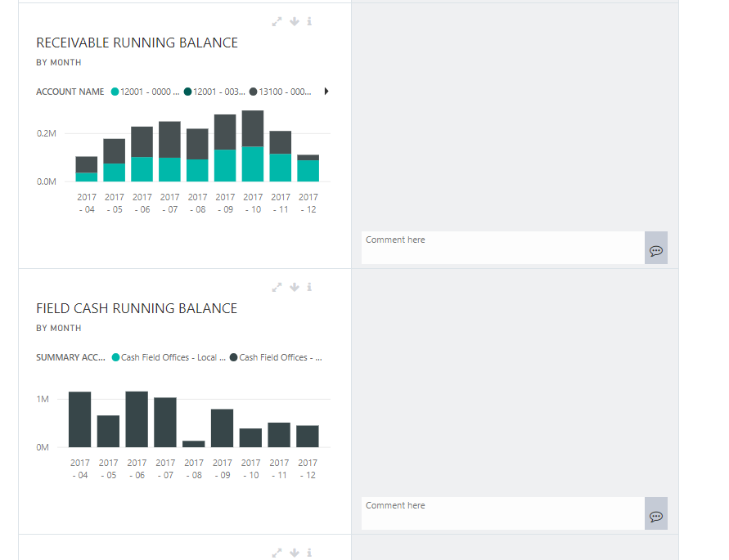Click the 0.2M axis label

[47, 133]
